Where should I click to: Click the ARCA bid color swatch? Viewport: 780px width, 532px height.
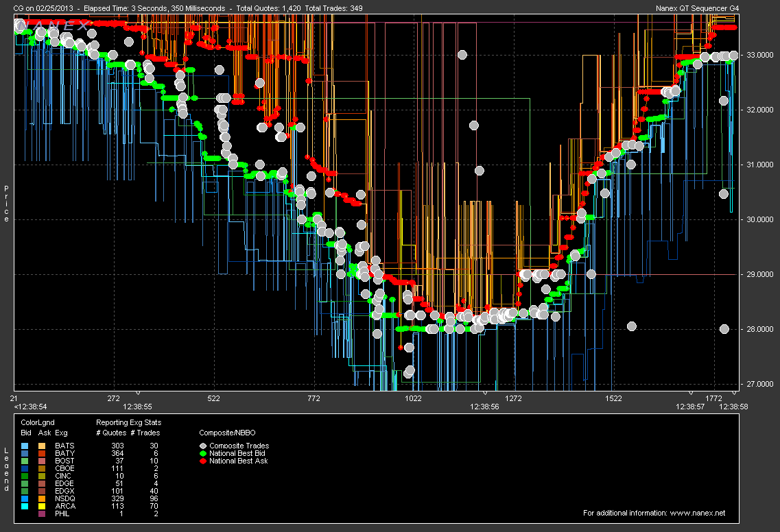(x=25, y=506)
